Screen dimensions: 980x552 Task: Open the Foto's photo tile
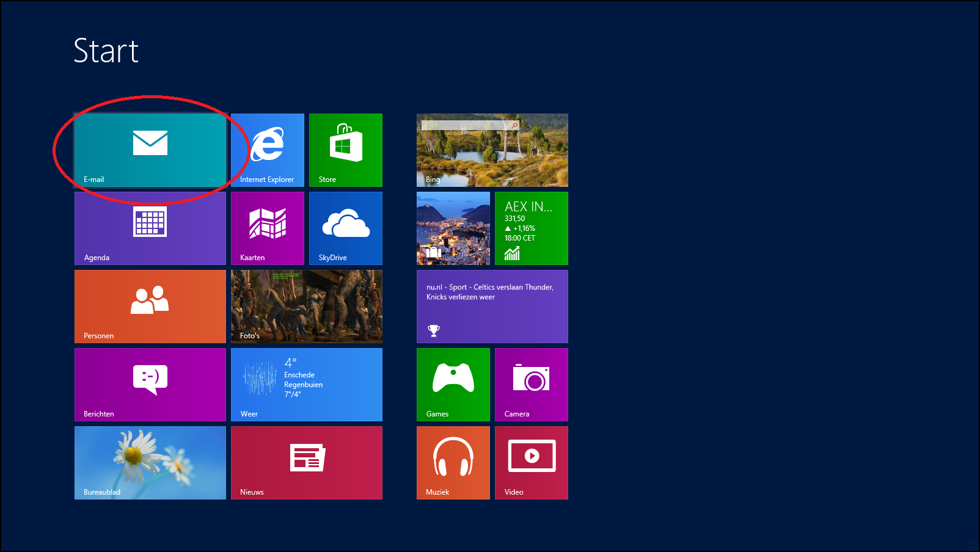(307, 307)
